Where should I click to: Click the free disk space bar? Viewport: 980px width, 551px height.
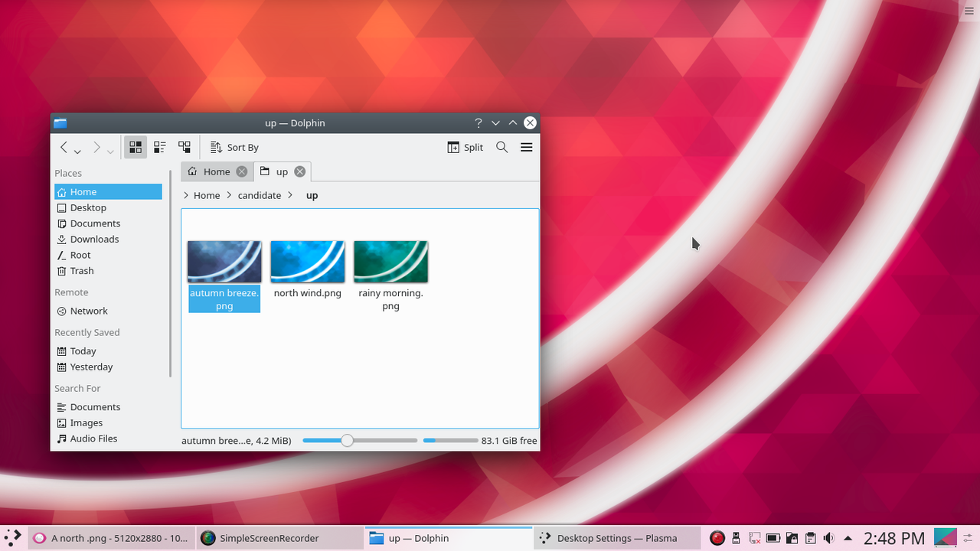point(450,441)
